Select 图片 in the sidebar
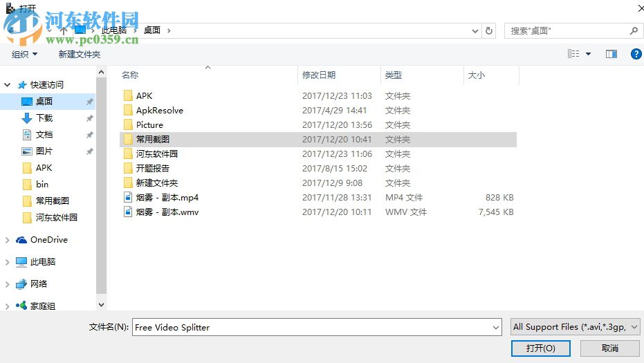Viewport: 644px width, 363px height. (44, 151)
